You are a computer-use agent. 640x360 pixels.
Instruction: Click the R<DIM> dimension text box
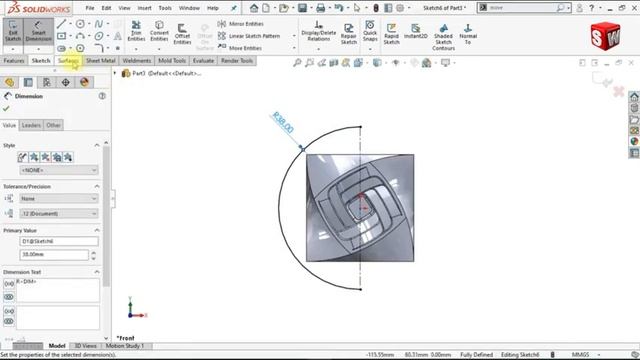click(58, 290)
